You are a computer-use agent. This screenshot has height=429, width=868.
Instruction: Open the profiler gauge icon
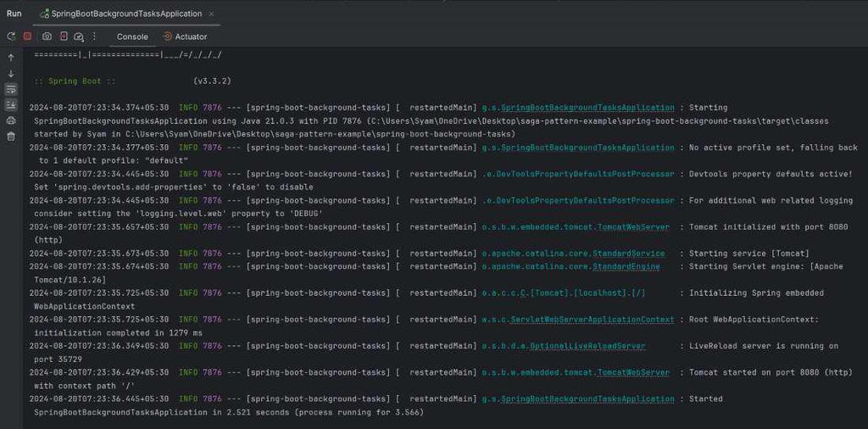click(x=79, y=36)
